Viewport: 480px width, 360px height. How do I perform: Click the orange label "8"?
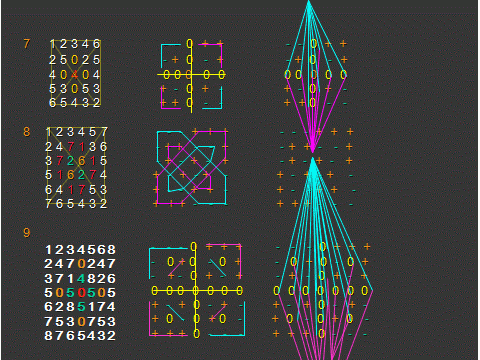point(27,132)
